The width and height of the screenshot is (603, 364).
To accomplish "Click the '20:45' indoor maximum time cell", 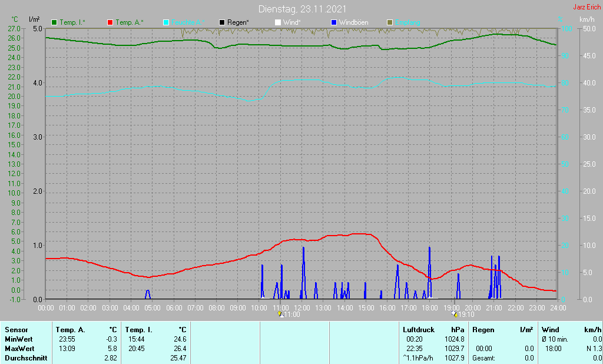I will tap(137, 349).
